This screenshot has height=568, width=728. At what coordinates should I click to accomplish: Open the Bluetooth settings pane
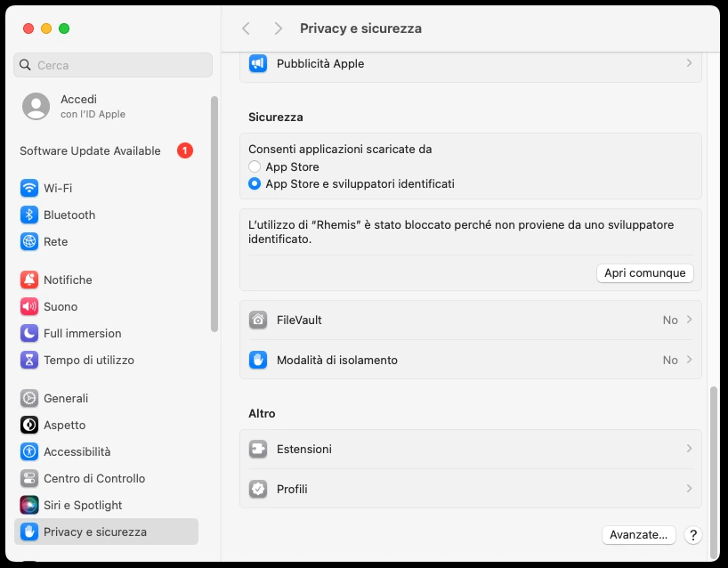pos(106,215)
